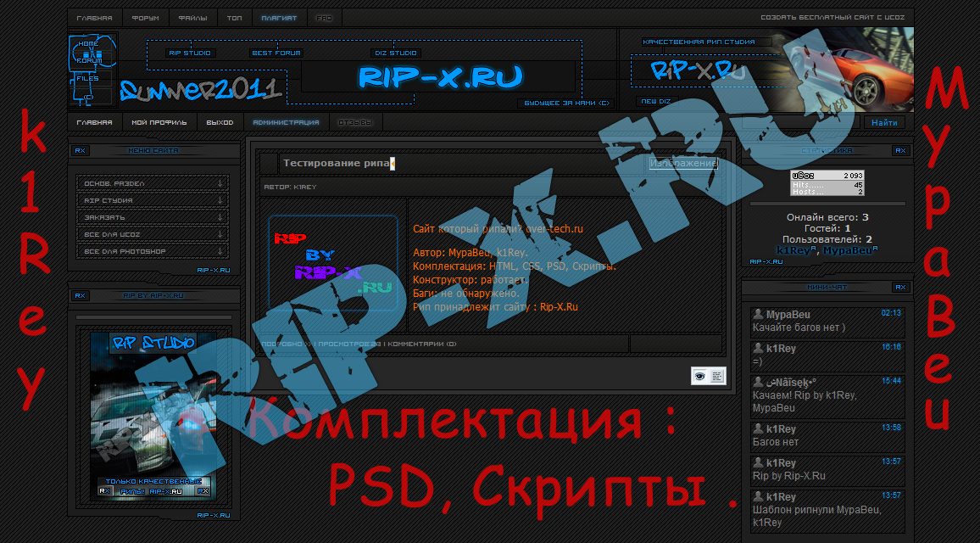980x543 pixels.
Task: Open the ОТЗЫВЫ page
Action: click(355, 123)
